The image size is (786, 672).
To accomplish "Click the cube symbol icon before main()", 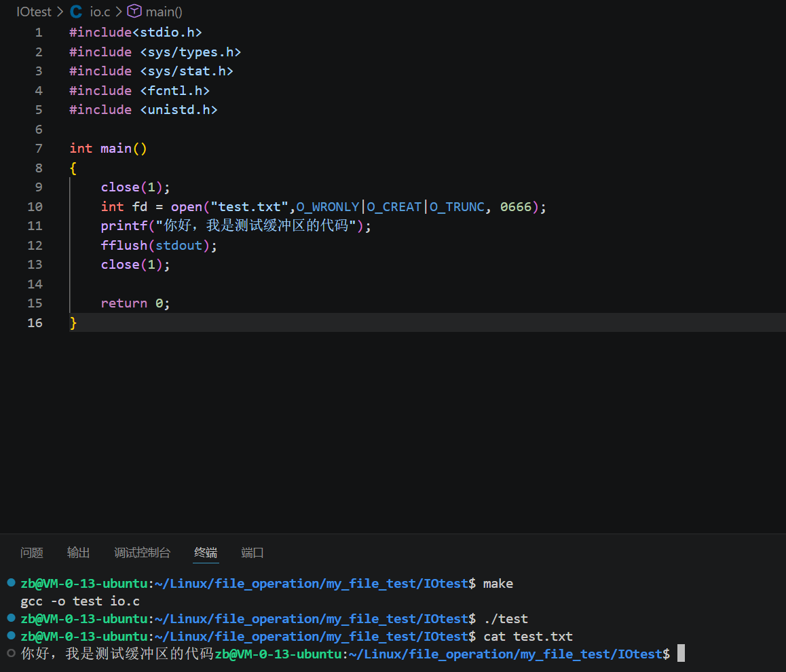I will coord(134,11).
